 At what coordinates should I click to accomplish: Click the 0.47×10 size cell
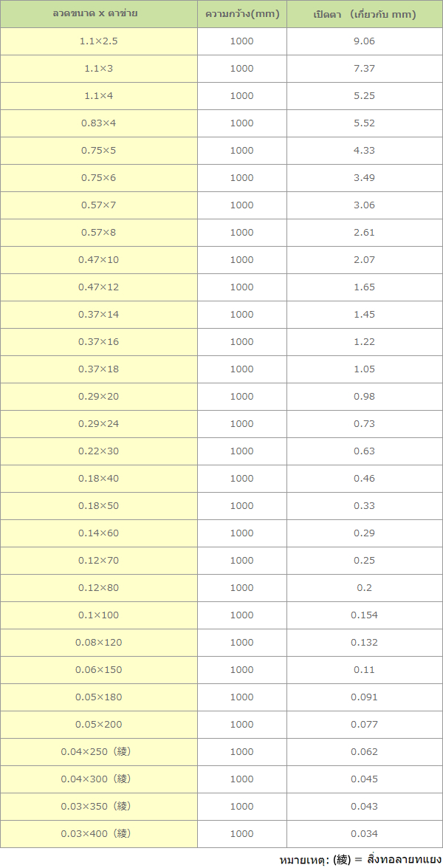click(98, 260)
